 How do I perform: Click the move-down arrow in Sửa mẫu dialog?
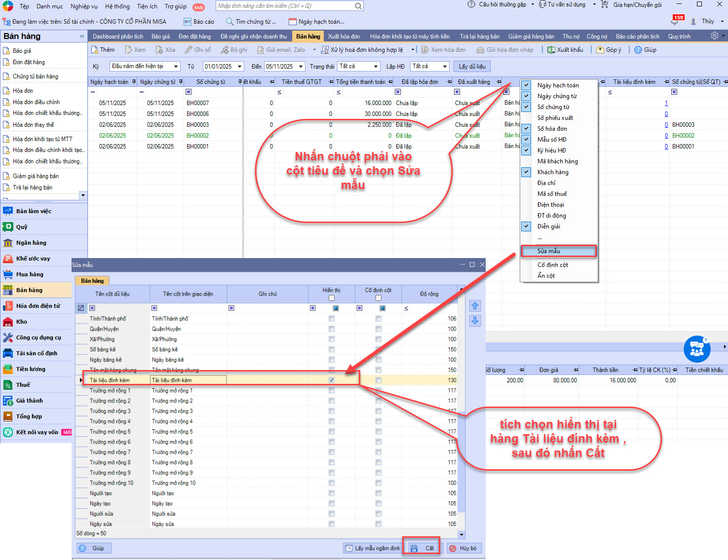[x=475, y=321]
